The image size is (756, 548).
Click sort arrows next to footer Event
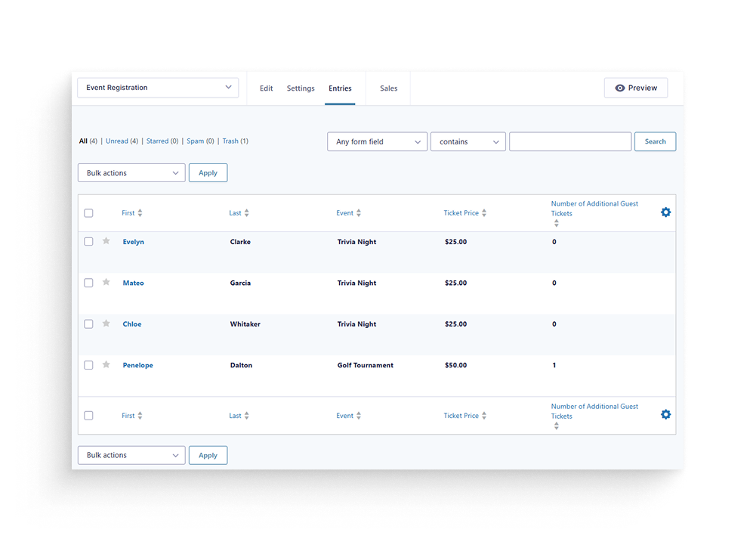tap(358, 415)
